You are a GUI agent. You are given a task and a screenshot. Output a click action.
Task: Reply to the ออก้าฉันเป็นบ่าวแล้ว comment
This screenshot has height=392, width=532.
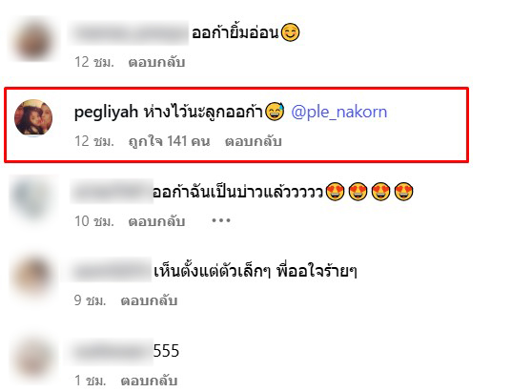coord(156,221)
